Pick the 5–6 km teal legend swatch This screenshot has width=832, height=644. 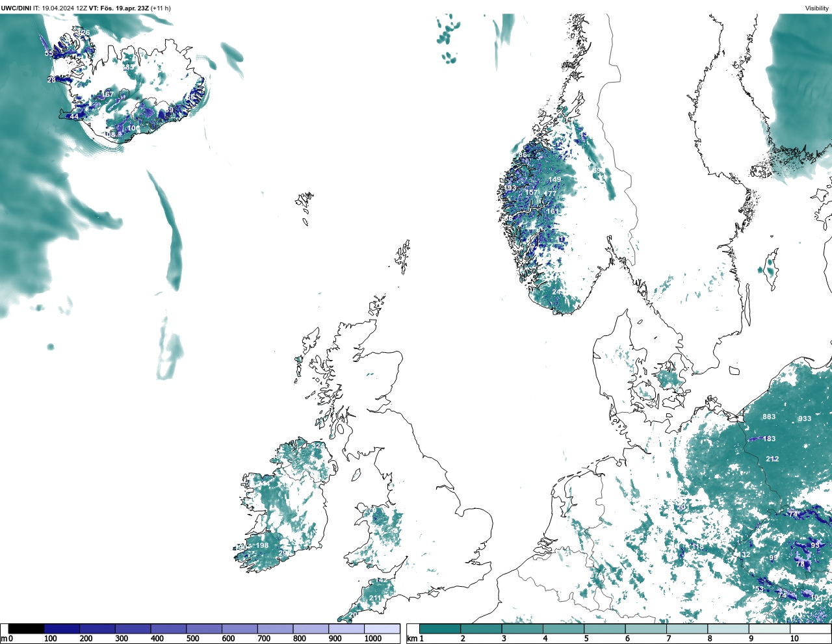click(x=604, y=628)
